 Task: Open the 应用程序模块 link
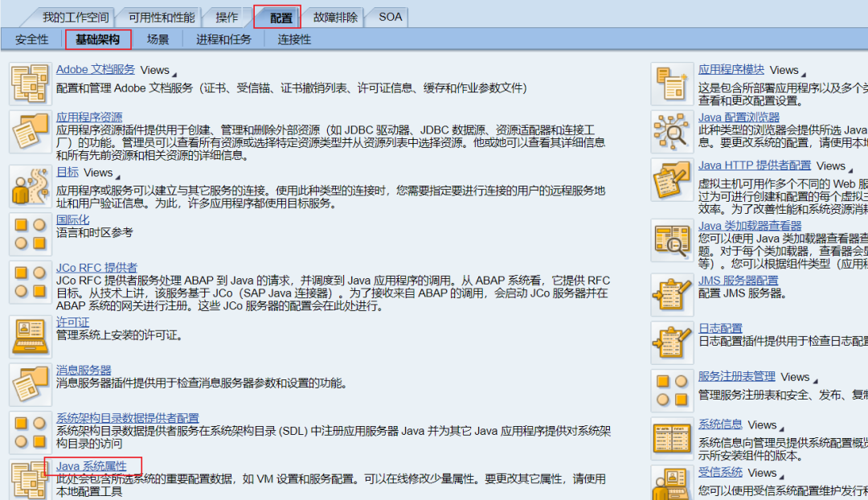pyautogui.click(x=731, y=70)
